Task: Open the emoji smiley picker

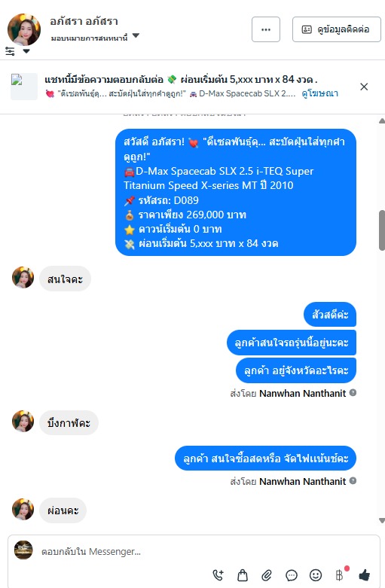Action: [x=316, y=574]
